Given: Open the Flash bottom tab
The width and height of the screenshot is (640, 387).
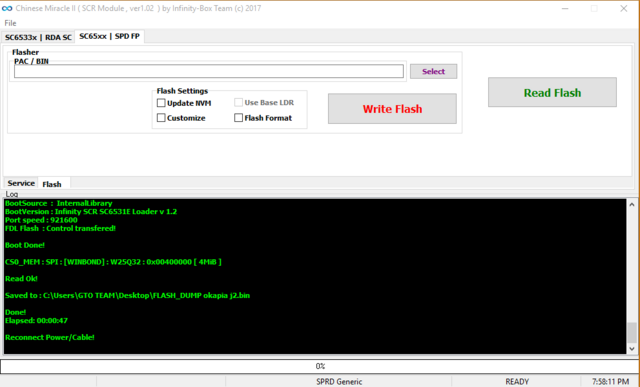Looking at the screenshot, I should point(52,184).
